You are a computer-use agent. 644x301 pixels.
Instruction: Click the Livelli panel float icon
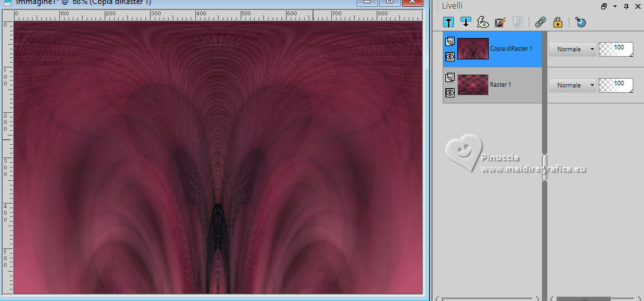click(x=604, y=6)
